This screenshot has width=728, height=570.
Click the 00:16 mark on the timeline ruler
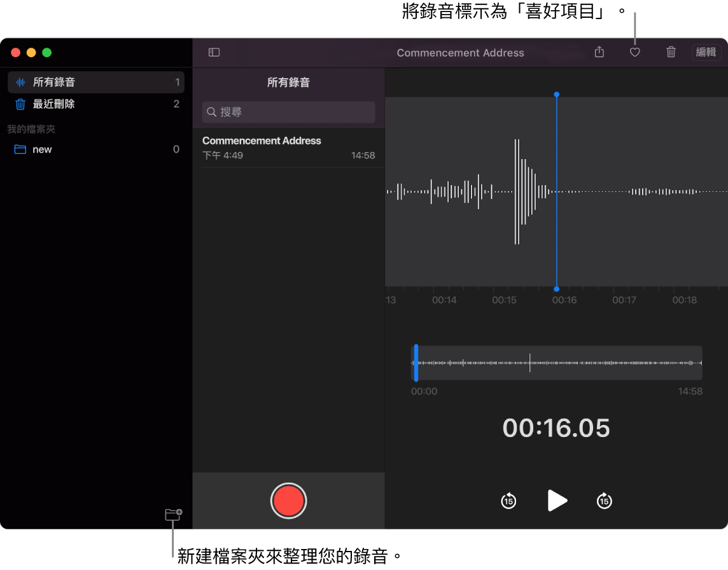point(564,299)
